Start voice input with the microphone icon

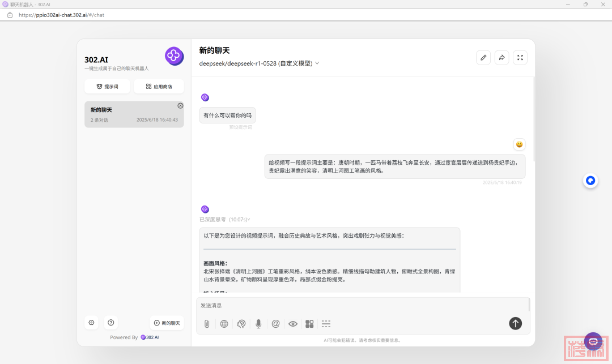258,324
